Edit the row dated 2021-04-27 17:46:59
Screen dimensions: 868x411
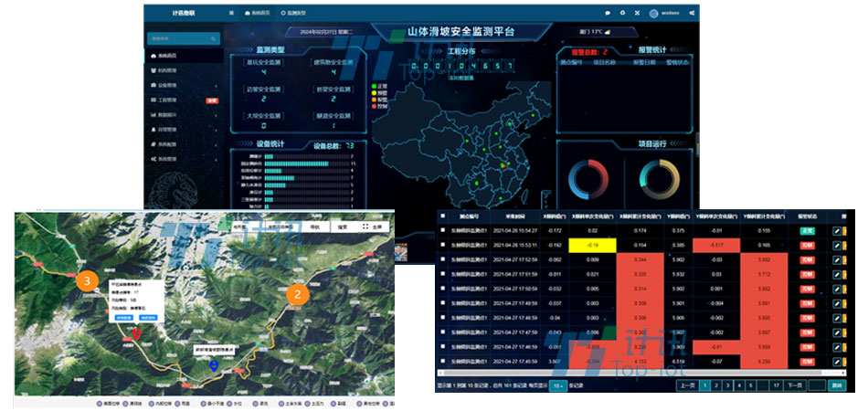click(x=837, y=347)
